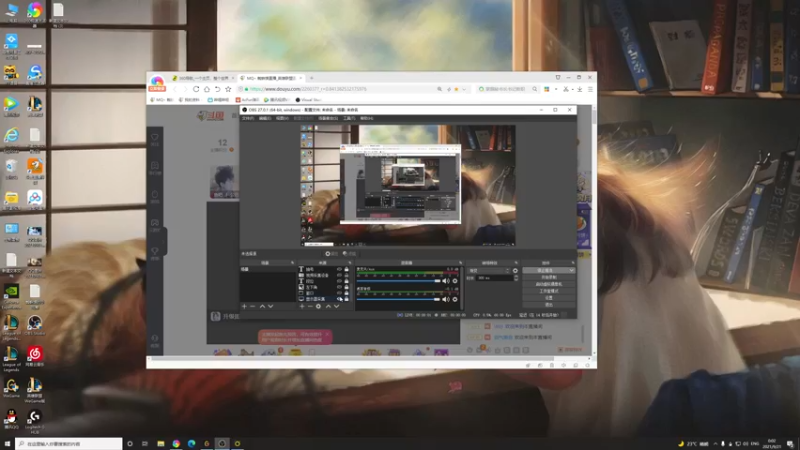The height and width of the screenshot is (450, 800).
Task: Open Logitech G HUB desktop shortcut
Action: [35, 421]
